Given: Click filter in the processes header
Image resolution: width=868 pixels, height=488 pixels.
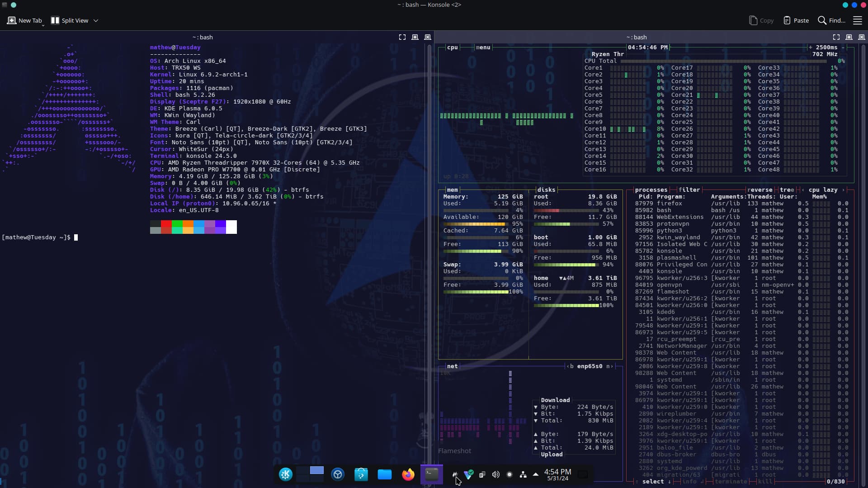Looking at the screenshot, I should coord(689,190).
